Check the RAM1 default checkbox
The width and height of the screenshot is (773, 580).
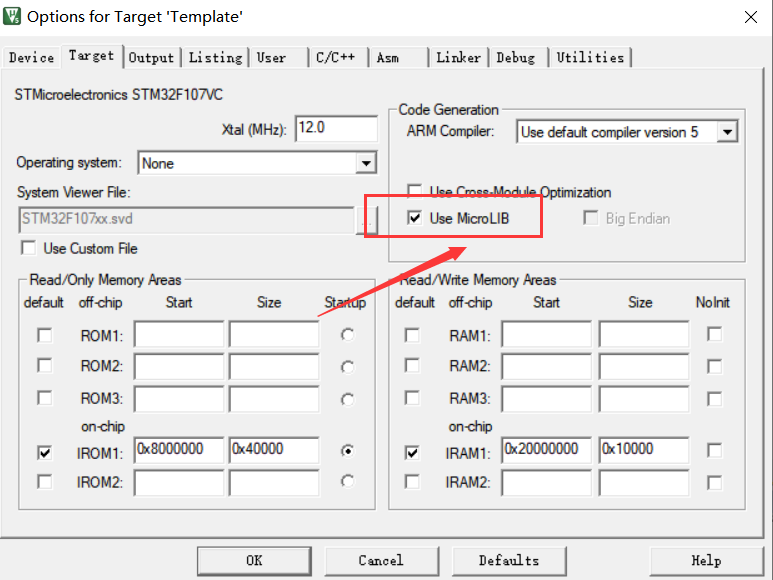[412, 336]
